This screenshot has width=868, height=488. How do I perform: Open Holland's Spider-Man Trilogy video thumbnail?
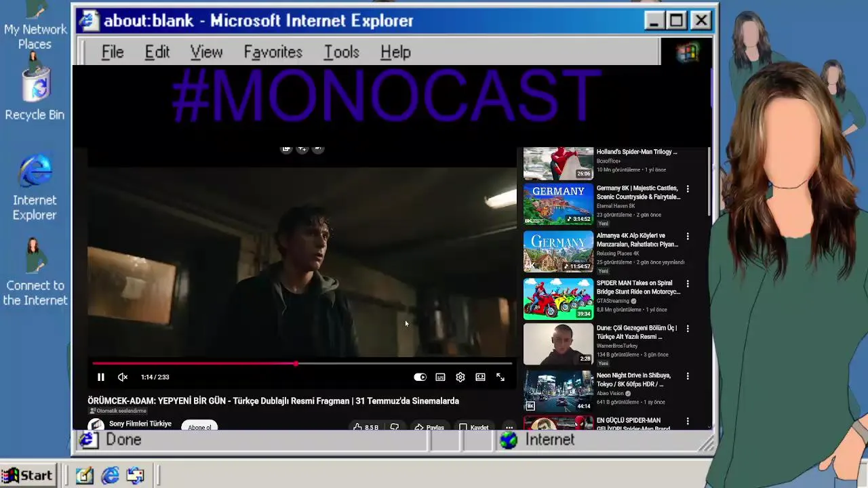point(558,163)
